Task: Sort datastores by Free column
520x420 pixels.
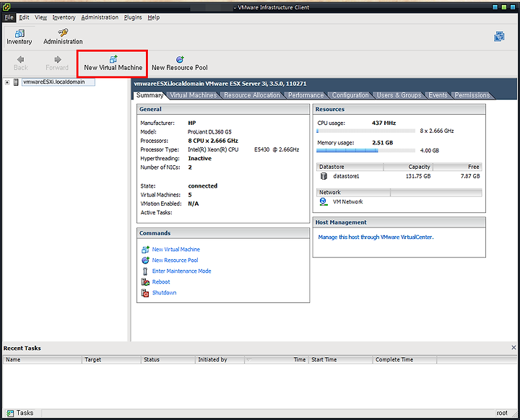Action: [x=457, y=167]
